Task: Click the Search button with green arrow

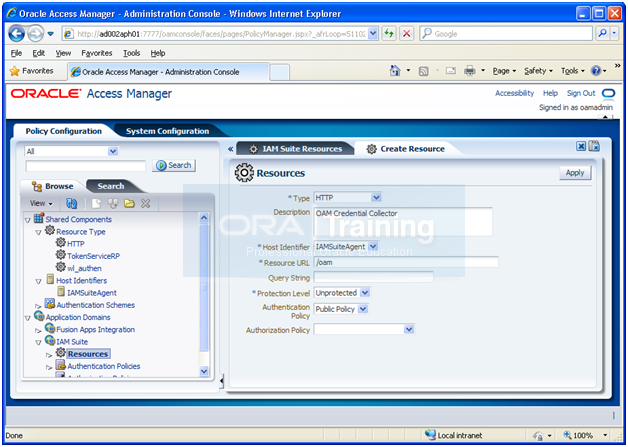Action: click(x=173, y=165)
